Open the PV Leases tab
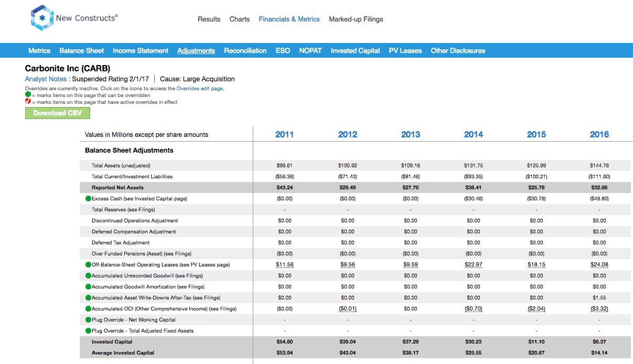Viewport: 633px width, 364px height. coord(405,51)
